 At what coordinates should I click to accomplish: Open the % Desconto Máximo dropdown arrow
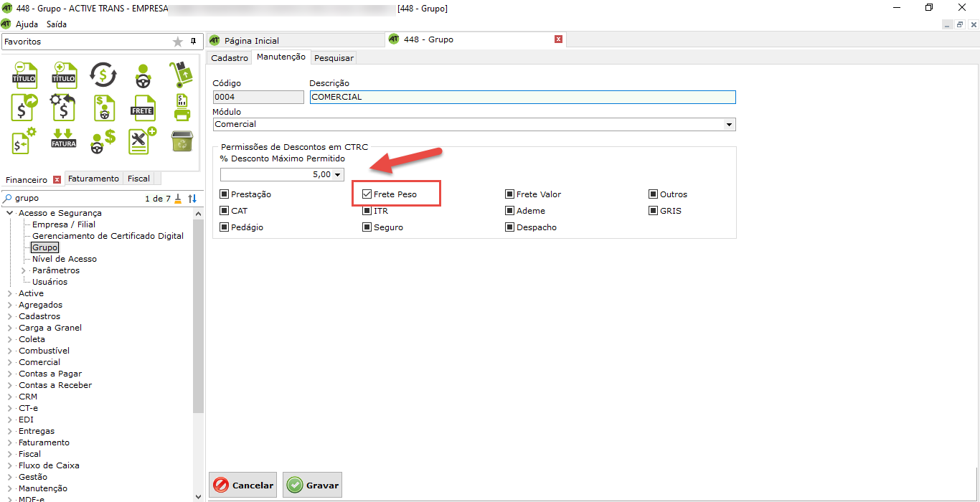pyautogui.click(x=338, y=175)
